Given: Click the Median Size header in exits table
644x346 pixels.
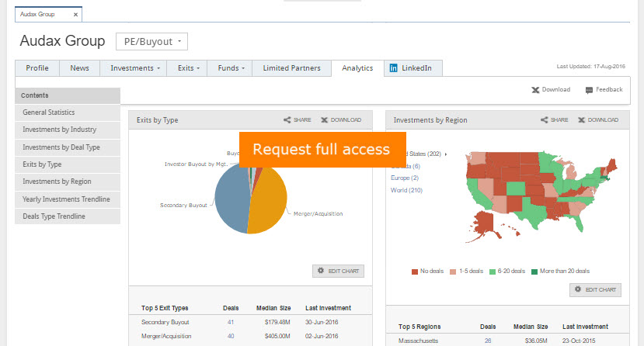Looking at the screenshot, I should [273, 308].
